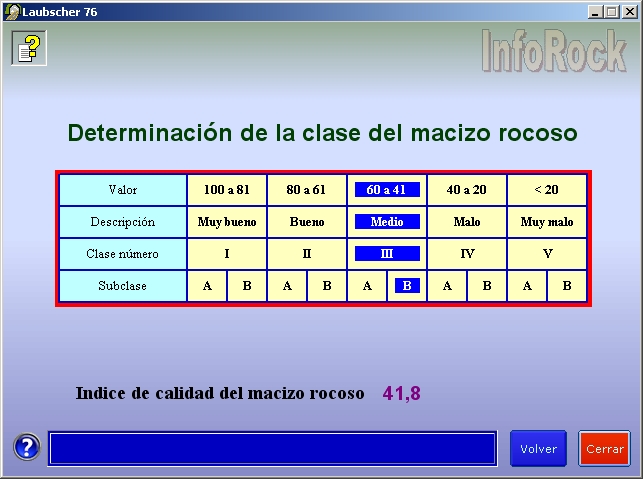This screenshot has height=479, width=643.
Task: Select the highlighted 'Medio' description cell
Action: pyautogui.click(x=387, y=221)
